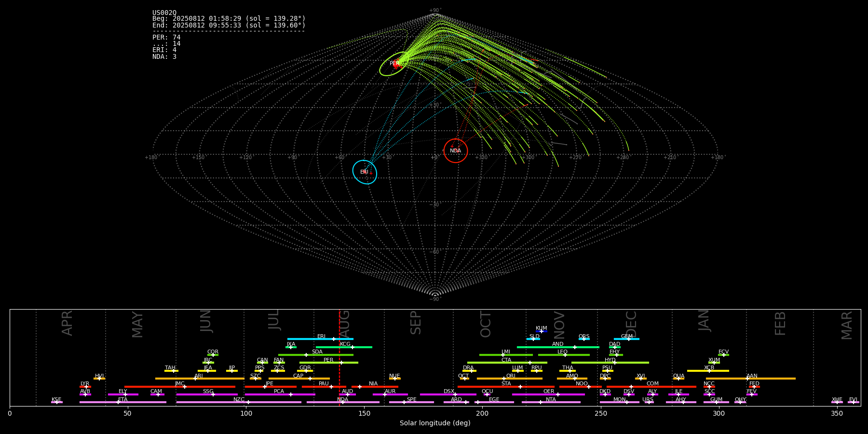Click the orange AAN shower bar
Image resolution: width=868 pixels, height=434 pixels.
coord(751,379)
